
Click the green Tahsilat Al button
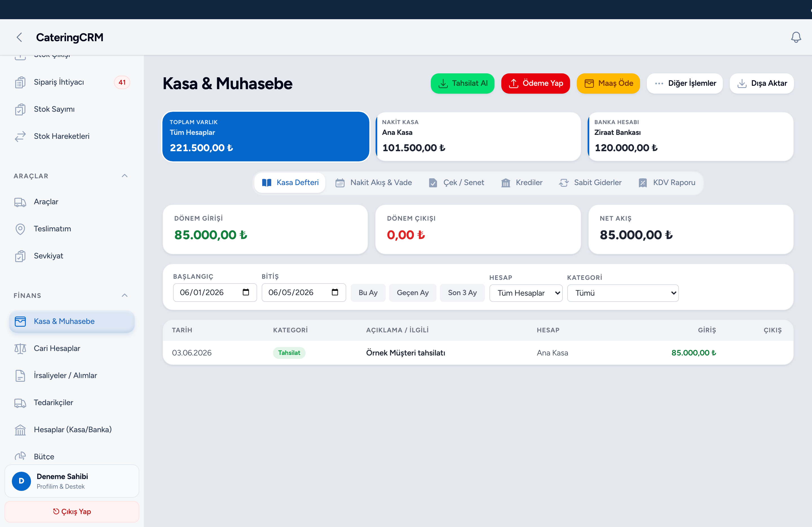tap(462, 83)
